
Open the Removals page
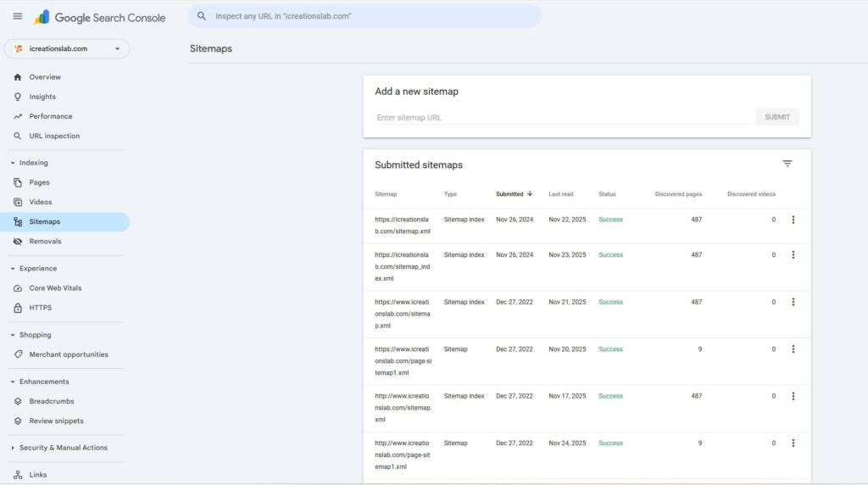pyautogui.click(x=46, y=242)
